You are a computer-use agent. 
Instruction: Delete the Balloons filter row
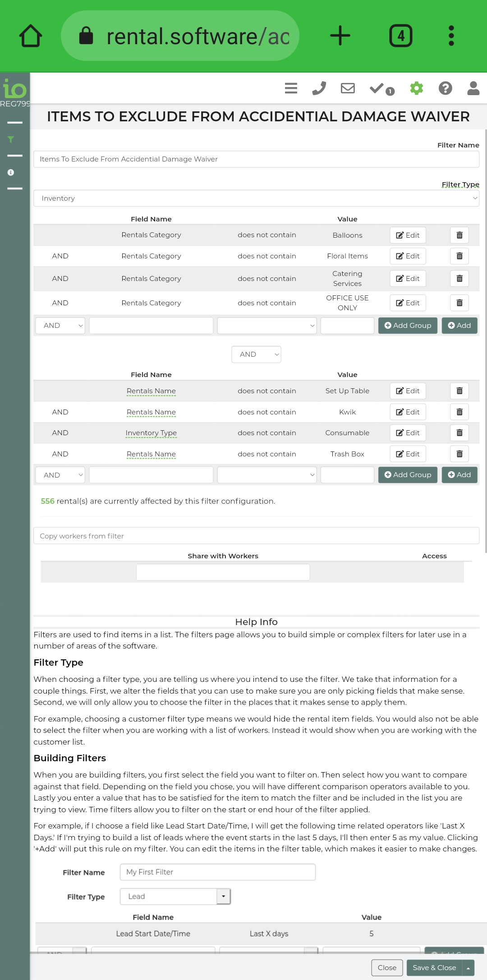pyautogui.click(x=459, y=235)
